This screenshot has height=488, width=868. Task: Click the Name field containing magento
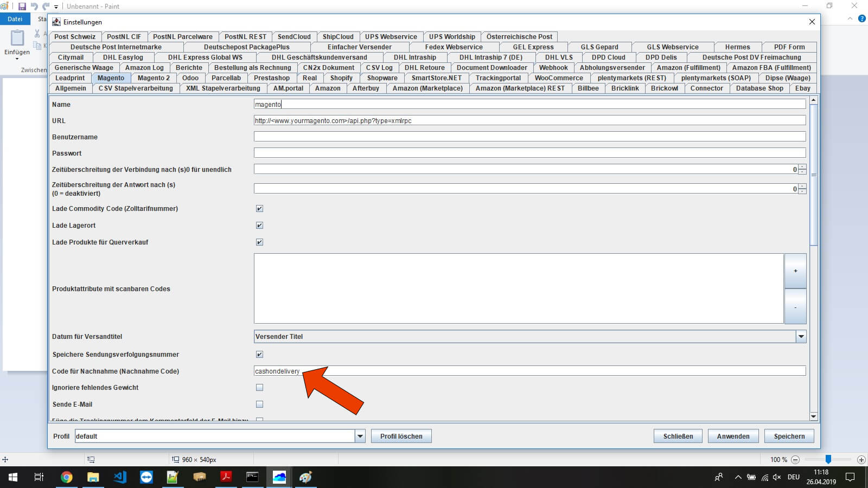pyautogui.click(x=529, y=104)
